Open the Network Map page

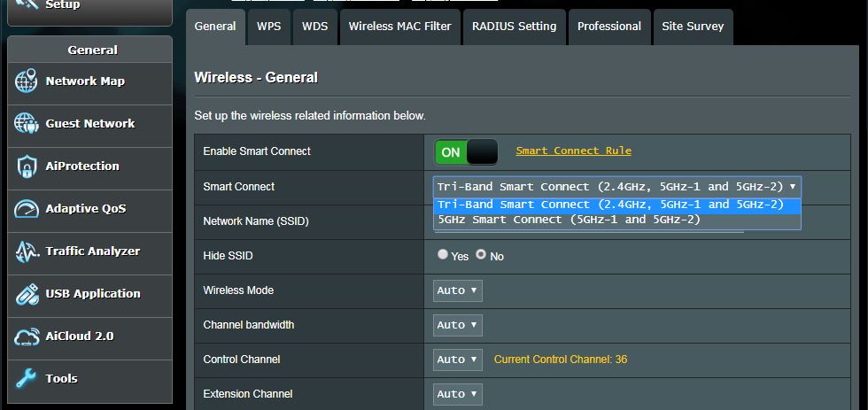(x=89, y=81)
